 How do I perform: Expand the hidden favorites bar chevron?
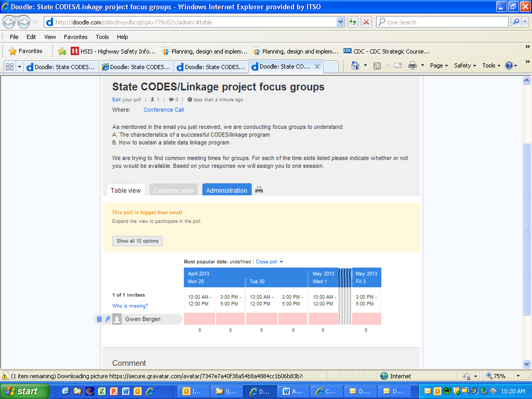(527, 47)
